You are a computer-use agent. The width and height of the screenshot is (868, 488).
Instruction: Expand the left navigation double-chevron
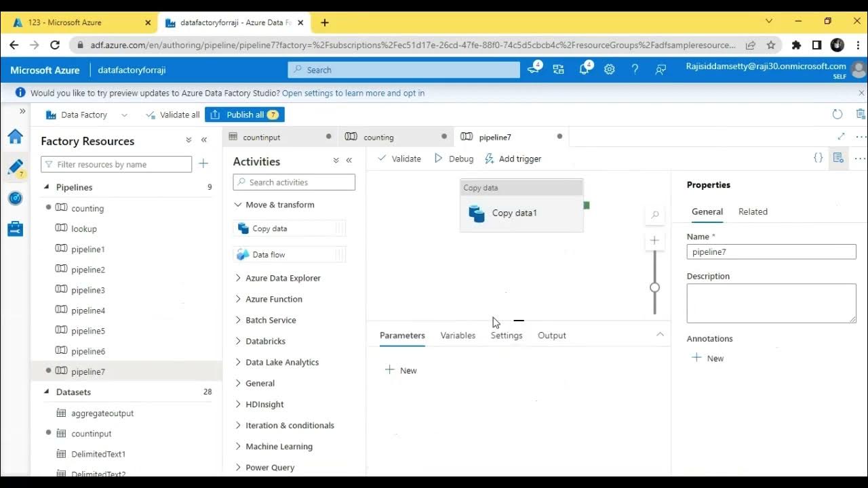pyautogui.click(x=22, y=111)
